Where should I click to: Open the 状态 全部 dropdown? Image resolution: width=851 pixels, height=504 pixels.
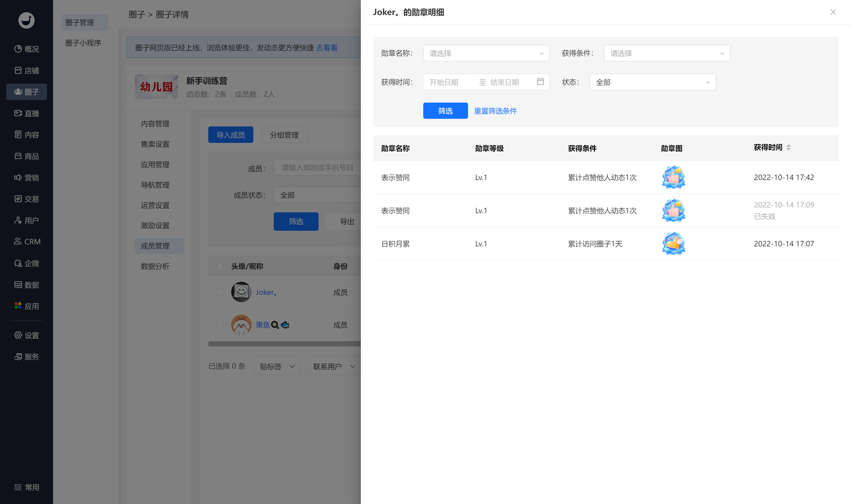point(652,82)
